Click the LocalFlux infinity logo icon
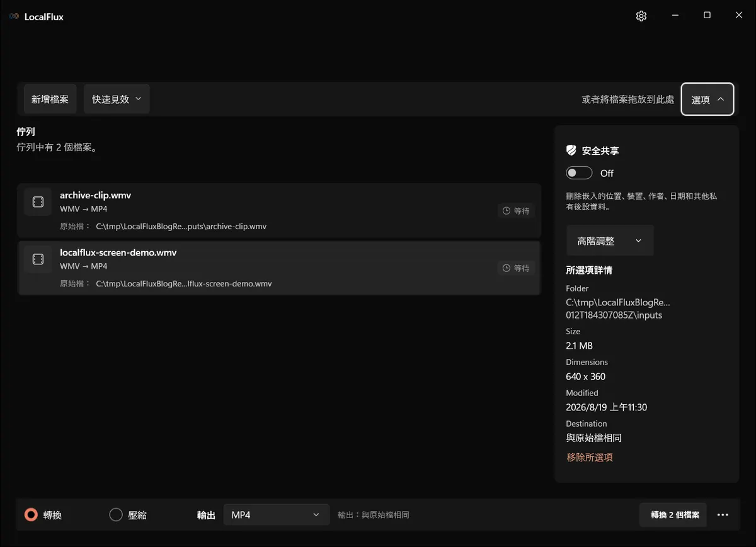 (14, 17)
